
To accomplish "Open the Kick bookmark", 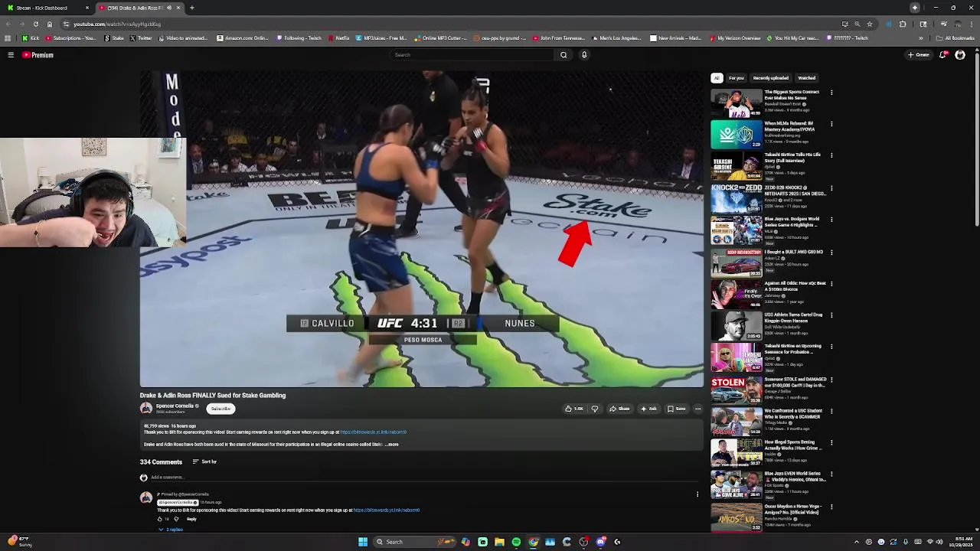I will (31, 38).
